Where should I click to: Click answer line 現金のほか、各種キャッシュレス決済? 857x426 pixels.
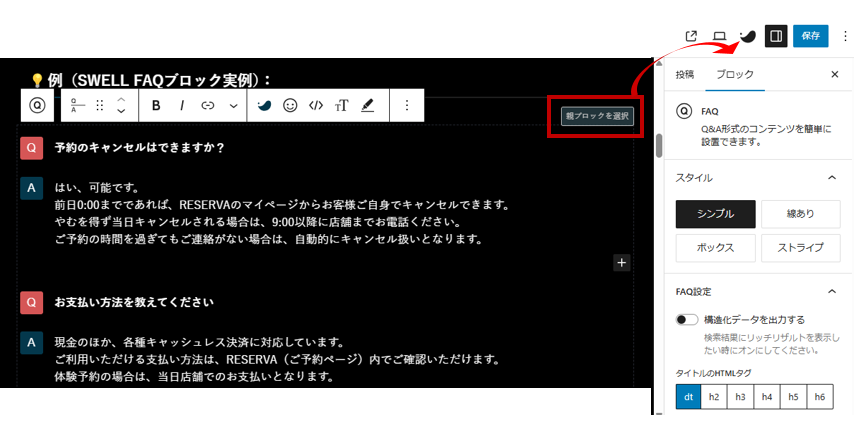pyautogui.click(x=198, y=343)
